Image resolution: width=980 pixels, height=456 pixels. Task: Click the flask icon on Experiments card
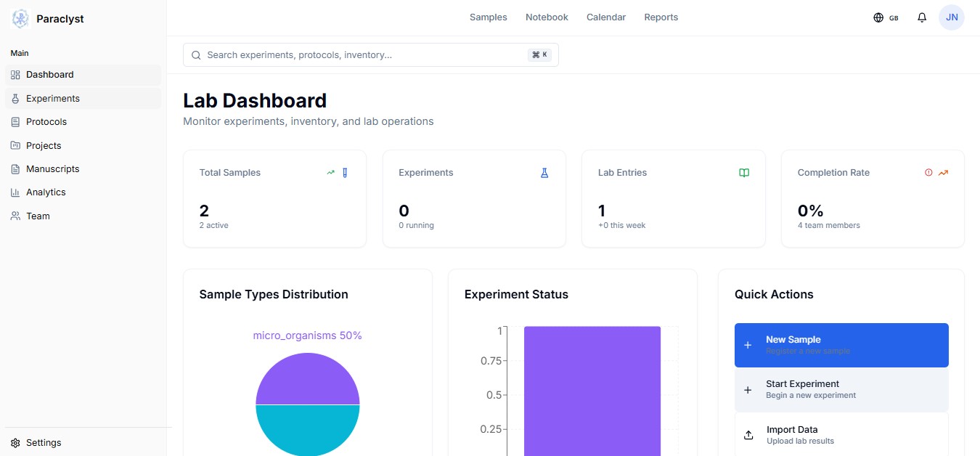point(544,173)
